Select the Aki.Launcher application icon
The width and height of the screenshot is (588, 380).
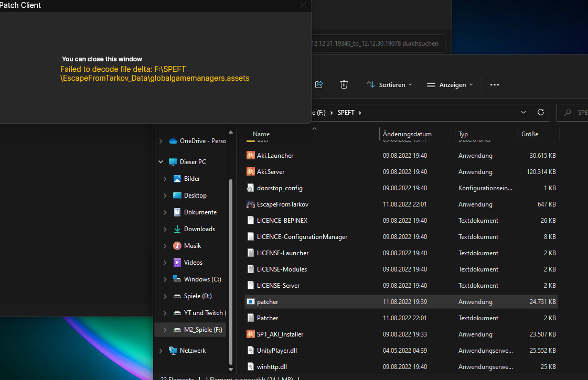251,155
